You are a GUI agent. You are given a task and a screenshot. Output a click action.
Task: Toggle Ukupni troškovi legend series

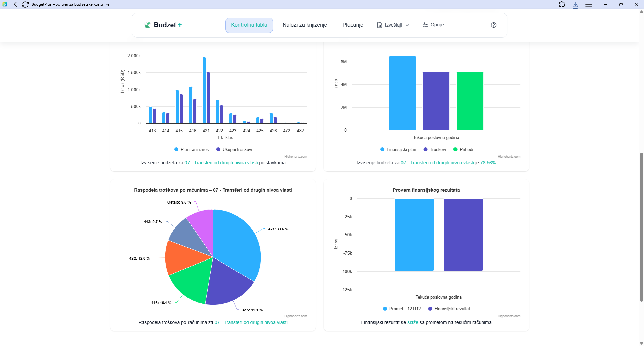(234, 150)
